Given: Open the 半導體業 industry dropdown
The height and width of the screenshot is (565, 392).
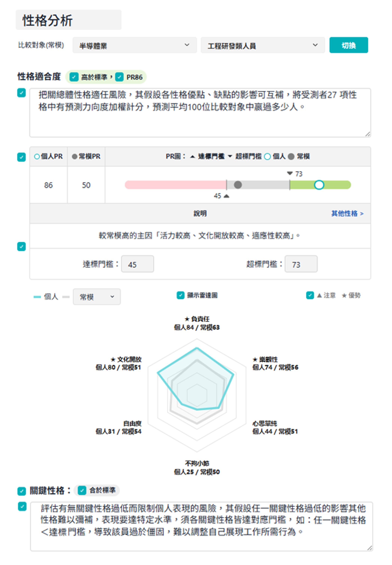Looking at the screenshot, I should tap(135, 45).
